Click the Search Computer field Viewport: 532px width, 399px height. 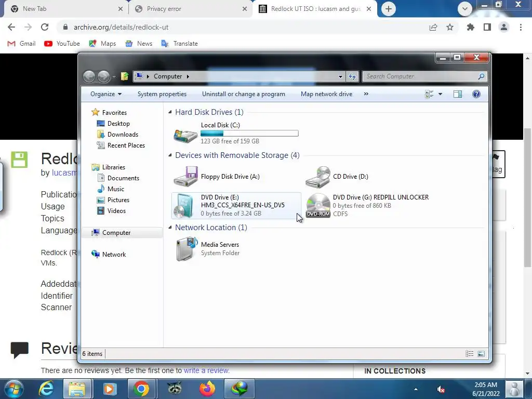(x=425, y=76)
